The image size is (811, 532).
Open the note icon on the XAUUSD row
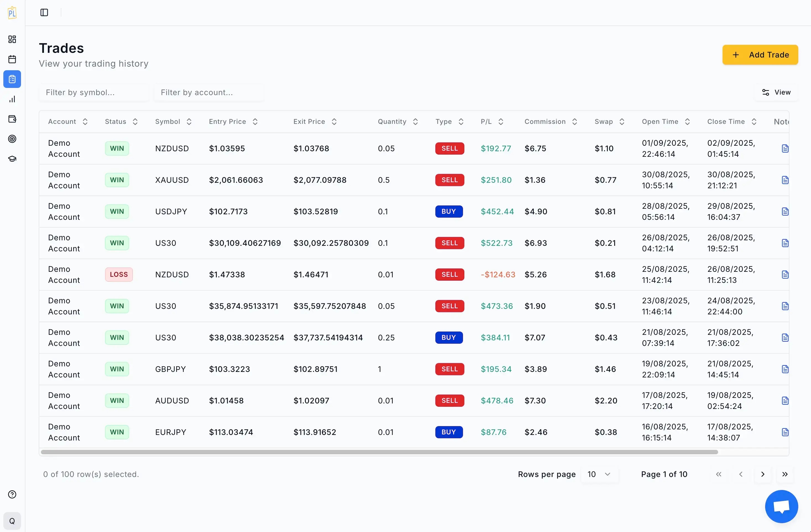click(786, 180)
